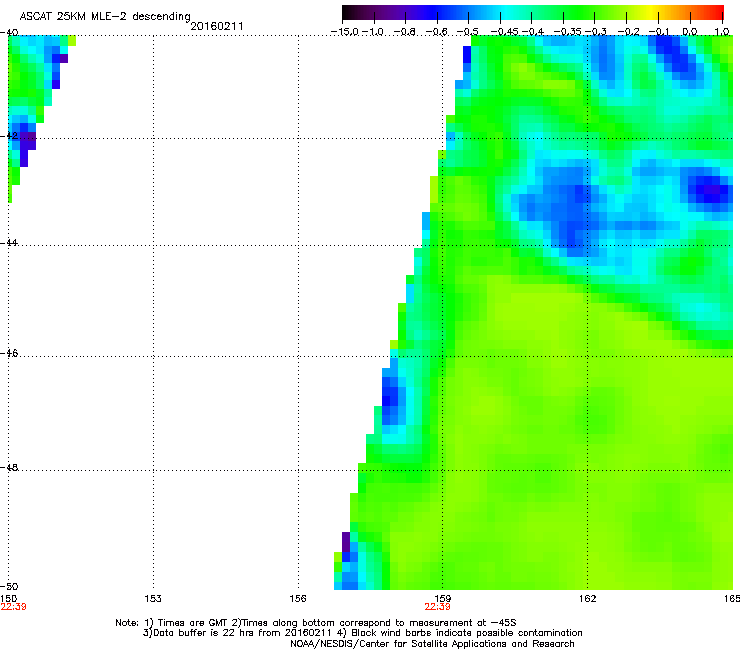740x650 pixels.
Task: Click the color scale bar at top
Action: (x=533, y=12)
